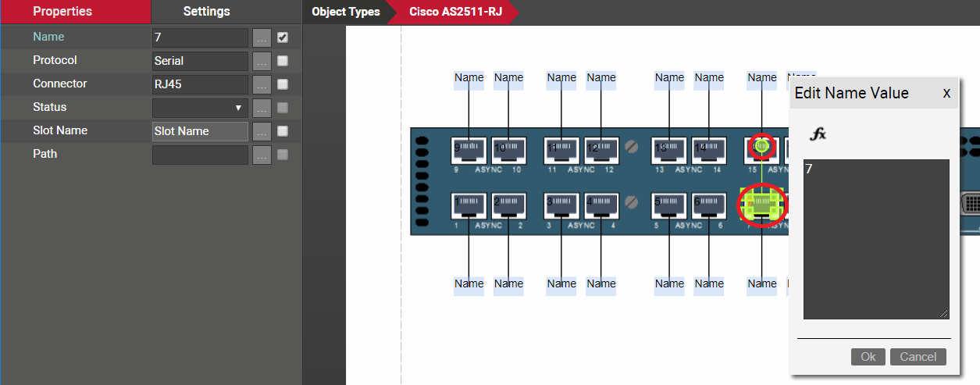980x385 pixels.
Task: Open ellipsis editor for Connector property
Action: tap(262, 84)
